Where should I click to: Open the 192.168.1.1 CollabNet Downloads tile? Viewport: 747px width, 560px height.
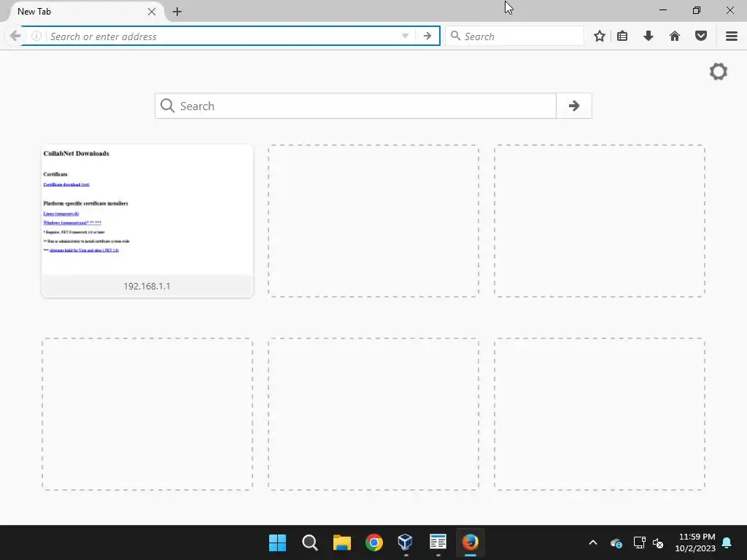[147, 221]
